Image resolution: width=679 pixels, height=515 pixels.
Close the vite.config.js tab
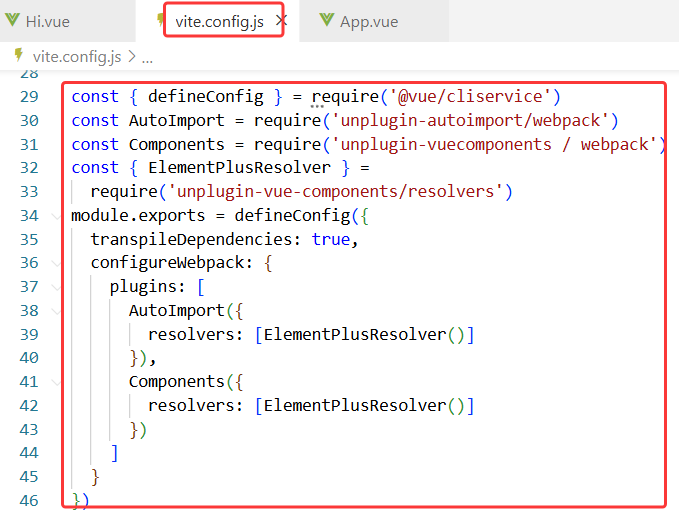pyautogui.click(x=281, y=20)
